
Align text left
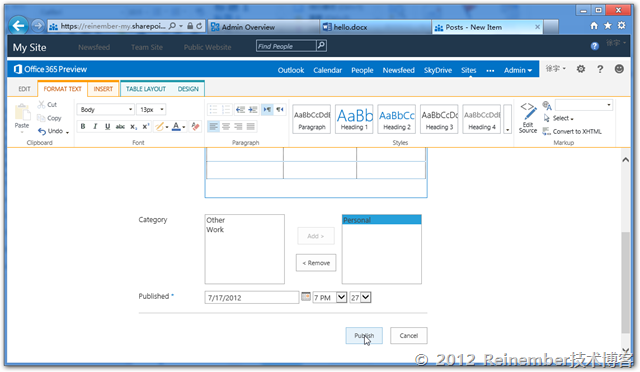213,127
